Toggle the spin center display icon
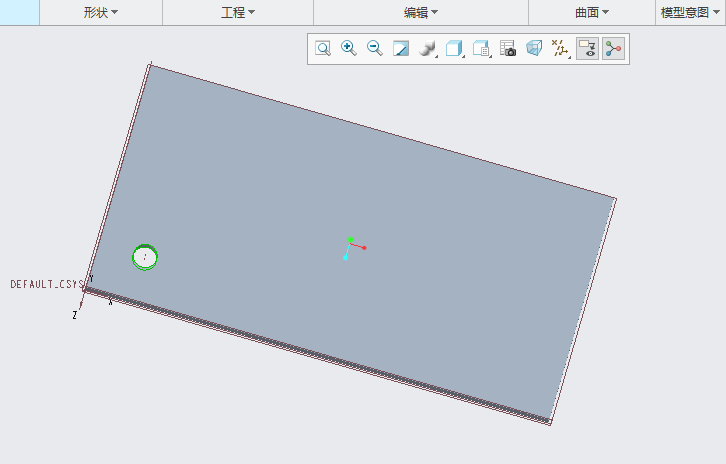The height and width of the screenshot is (464, 726). coord(613,48)
